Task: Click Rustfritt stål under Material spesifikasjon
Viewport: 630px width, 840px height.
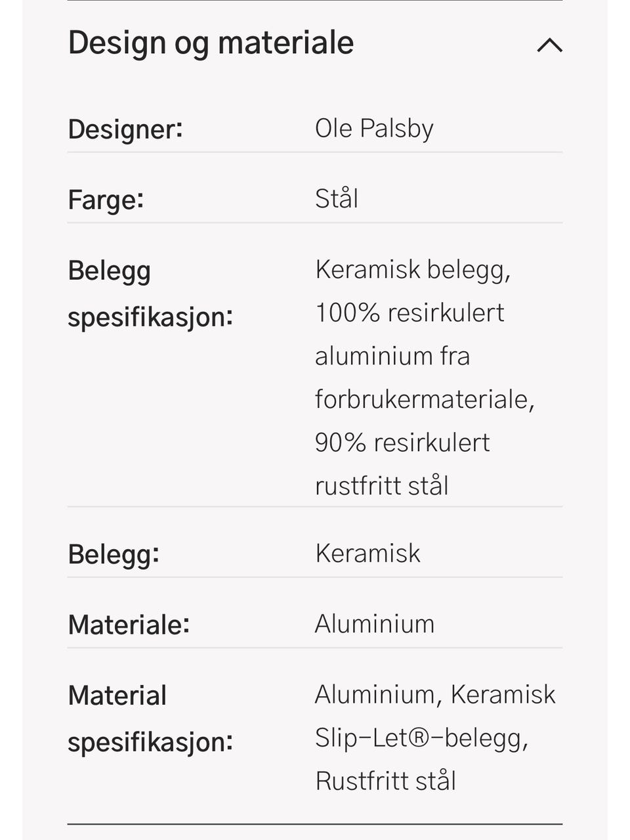Action: tap(385, 781)
